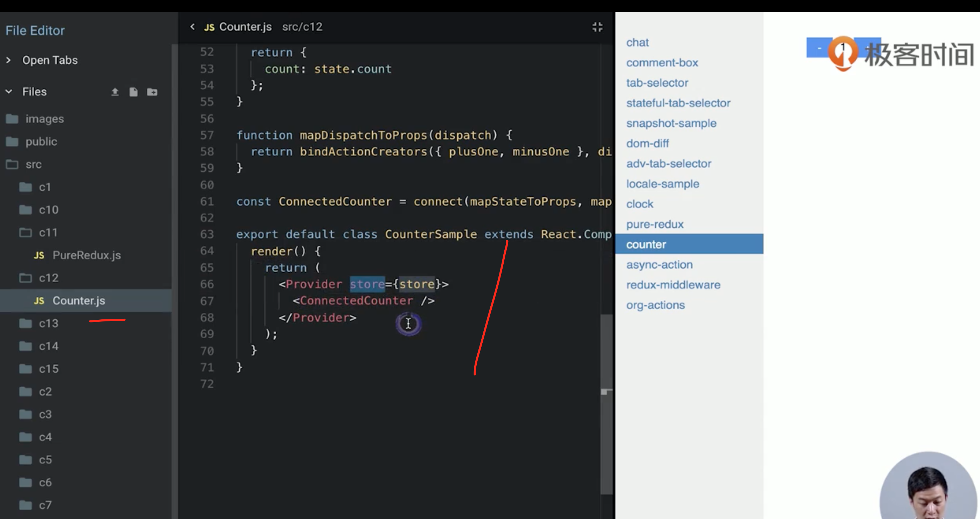This screenshot has width=980, height=519.
Task: Click the upload file icon in Files header
Action: [115, 92]
